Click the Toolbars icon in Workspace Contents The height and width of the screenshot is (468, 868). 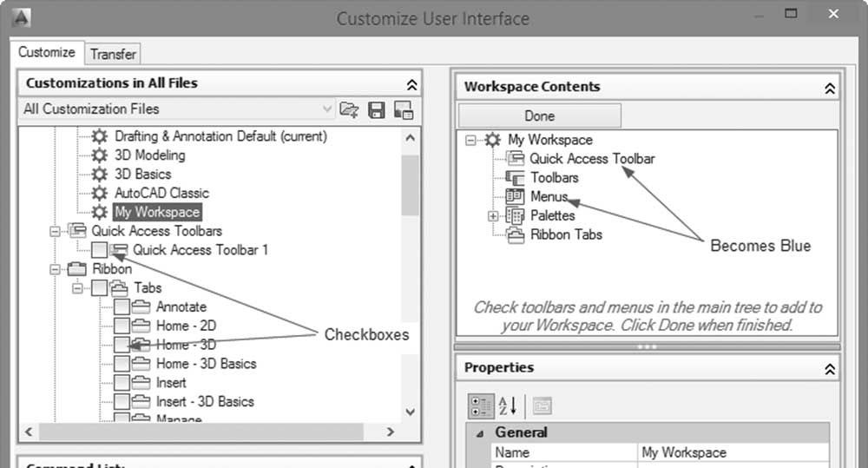[x=516, y=178]
